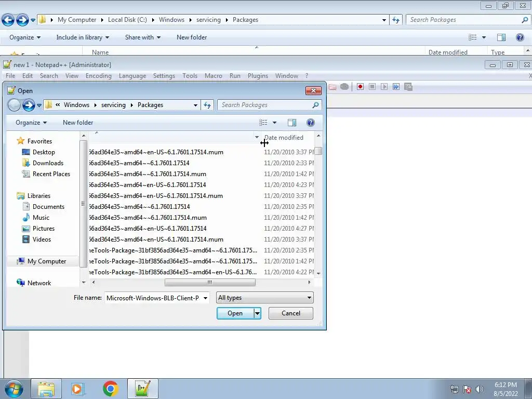Click the network tray icon
This screenshot has height=399, width=532.
click(454, 389)
